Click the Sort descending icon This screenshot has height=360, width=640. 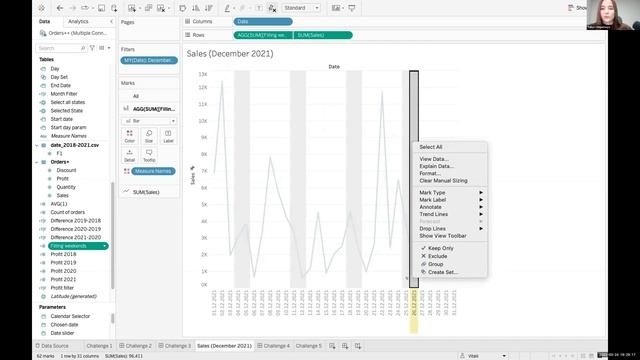(209, 8)
